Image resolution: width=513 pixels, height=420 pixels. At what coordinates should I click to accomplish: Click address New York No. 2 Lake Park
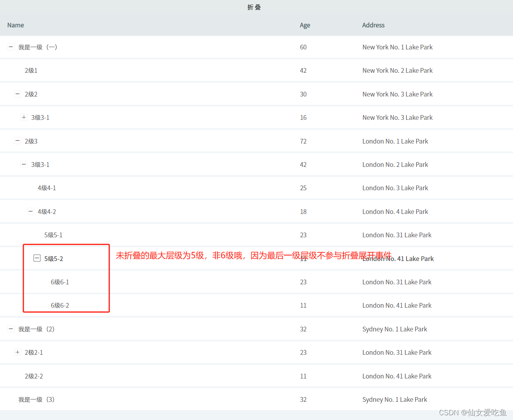point(397,70)
